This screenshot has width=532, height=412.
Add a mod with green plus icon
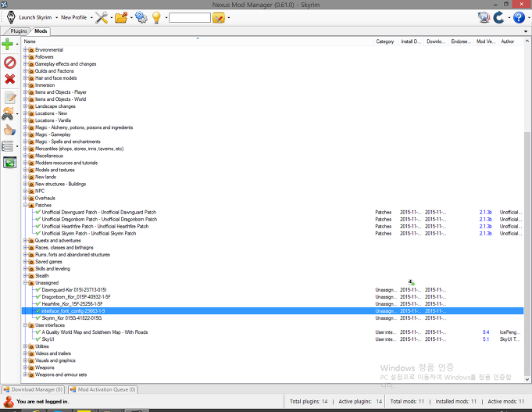pos(7,44)
